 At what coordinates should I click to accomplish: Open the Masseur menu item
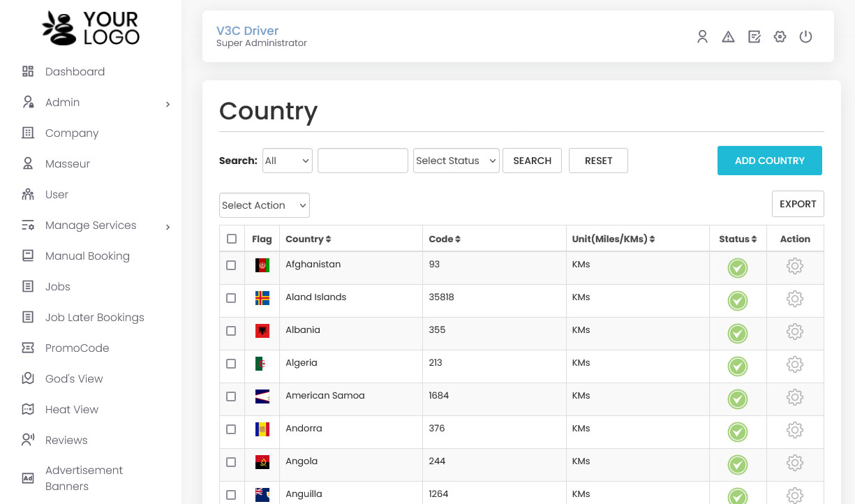[x=68, y=163]
